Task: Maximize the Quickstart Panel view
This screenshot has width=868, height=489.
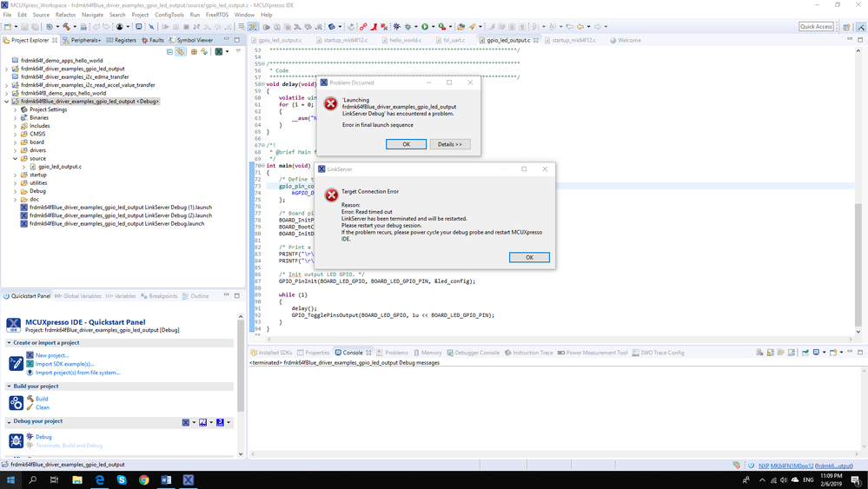Action: tap(237, 296)
